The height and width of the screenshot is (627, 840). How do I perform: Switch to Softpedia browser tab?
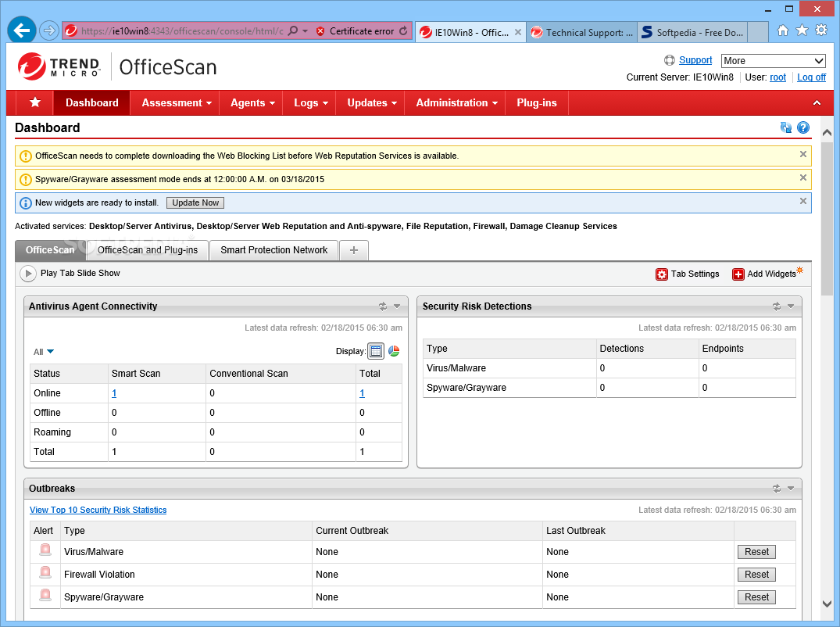[692, 32]
